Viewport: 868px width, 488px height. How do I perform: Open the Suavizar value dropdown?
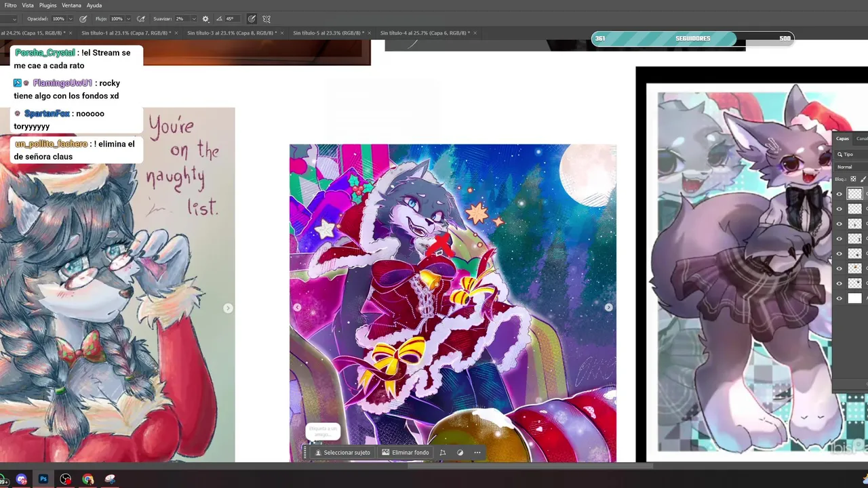194,19
